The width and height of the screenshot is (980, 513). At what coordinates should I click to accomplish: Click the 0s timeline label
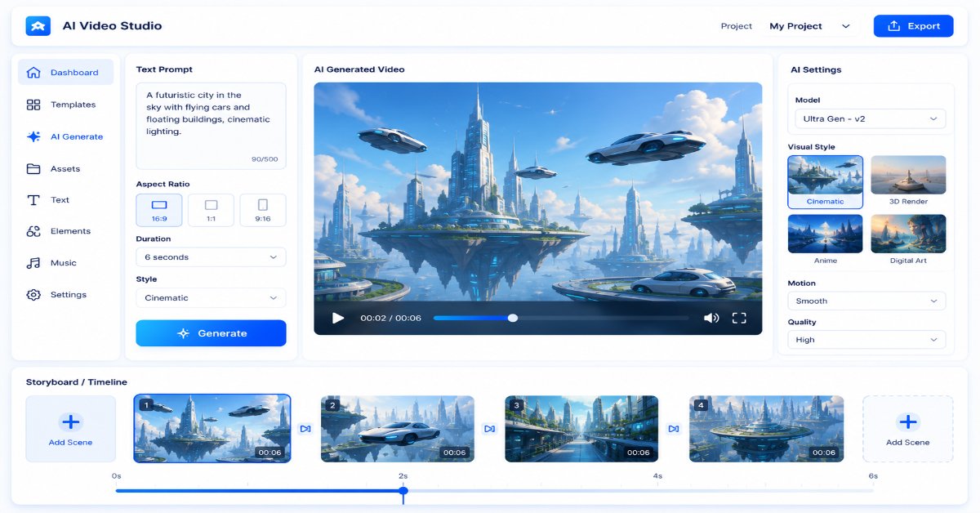(117, 475)
